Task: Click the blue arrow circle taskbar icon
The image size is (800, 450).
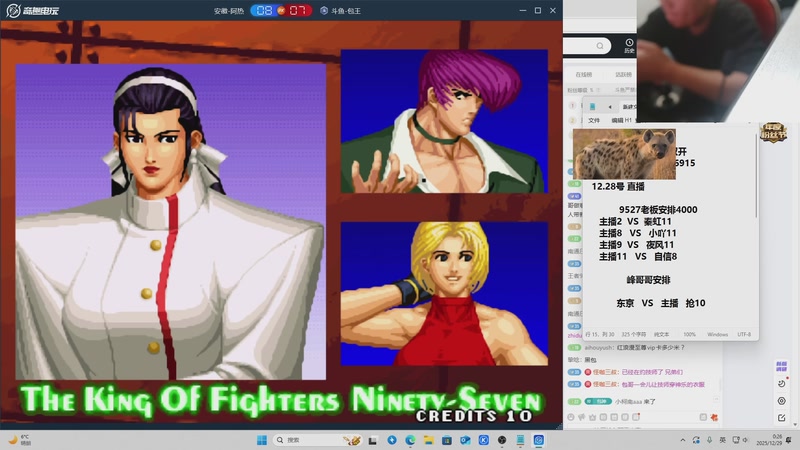Action: coord(392,440)
